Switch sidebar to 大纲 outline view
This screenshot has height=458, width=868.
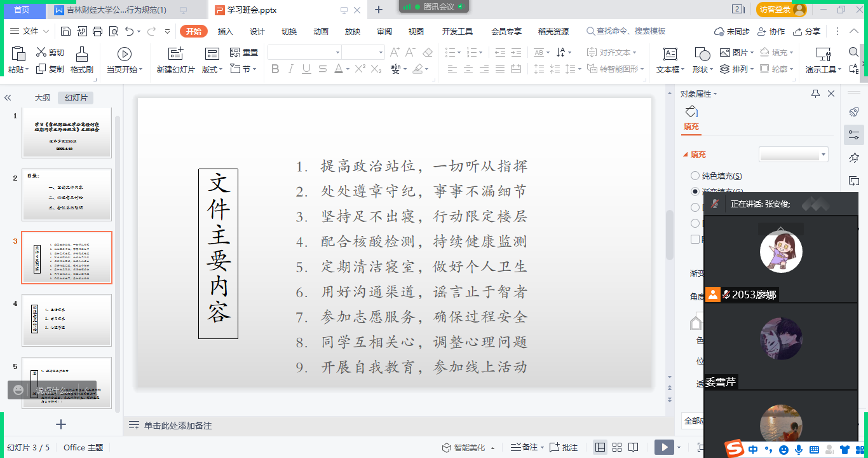[x=42, y=97]
